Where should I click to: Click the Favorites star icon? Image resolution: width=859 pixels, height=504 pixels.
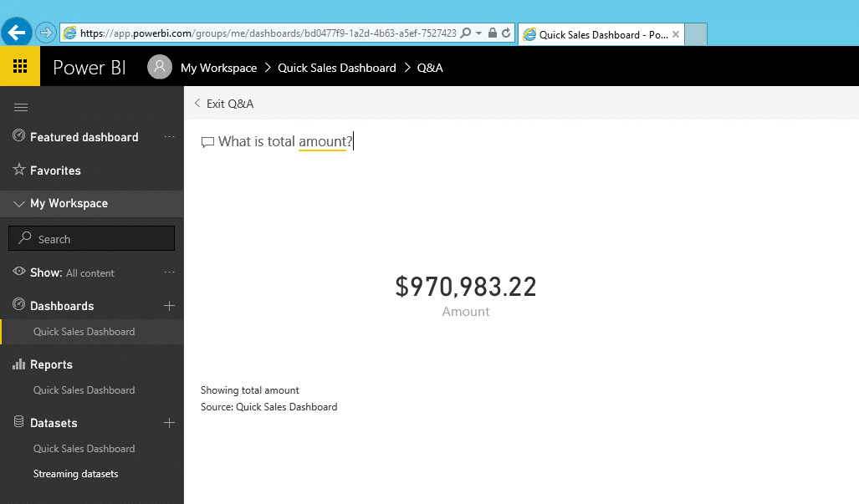click(19, 169)
